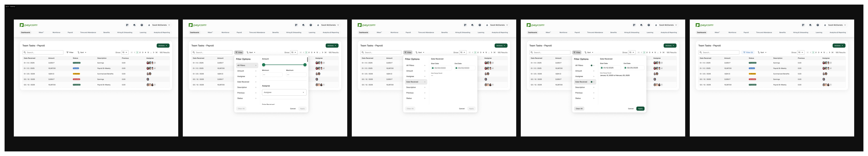Click the dashboard grid icon on the first screen
Screen dimensions: 868x156
pyautogui.click(x=127, y=25)
